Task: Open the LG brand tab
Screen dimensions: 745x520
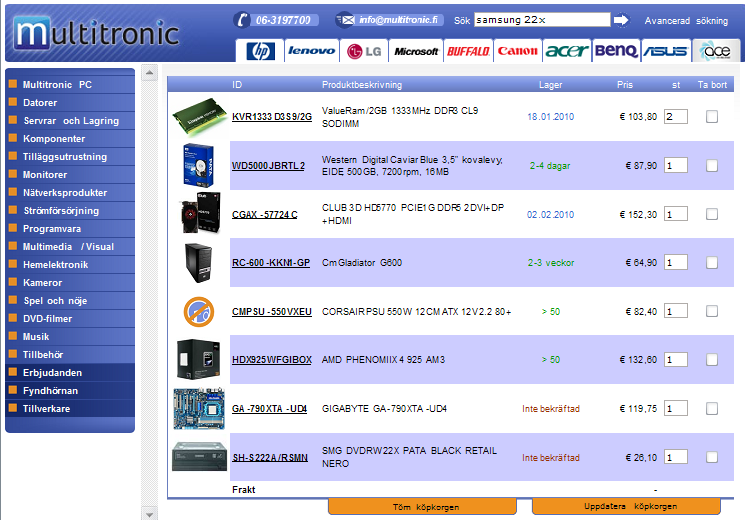Action: (x=364, y=51)
